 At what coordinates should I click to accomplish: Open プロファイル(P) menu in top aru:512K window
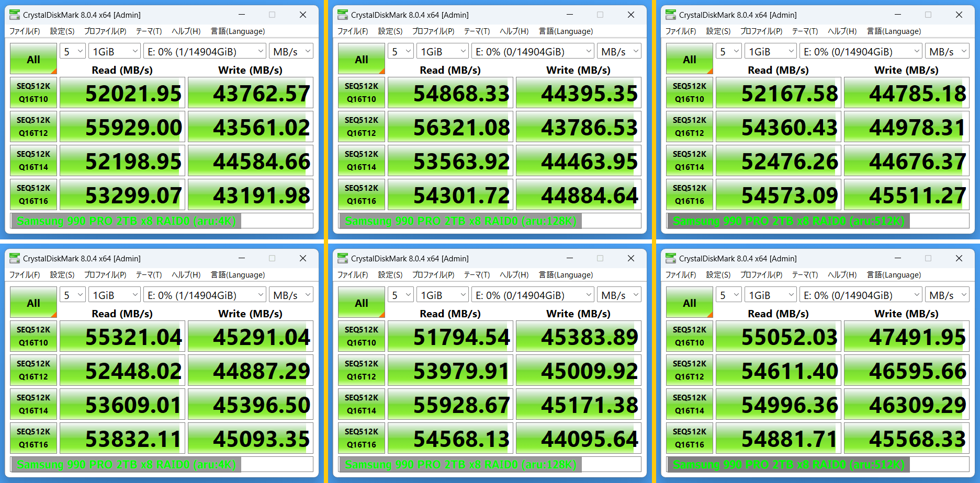761,31
